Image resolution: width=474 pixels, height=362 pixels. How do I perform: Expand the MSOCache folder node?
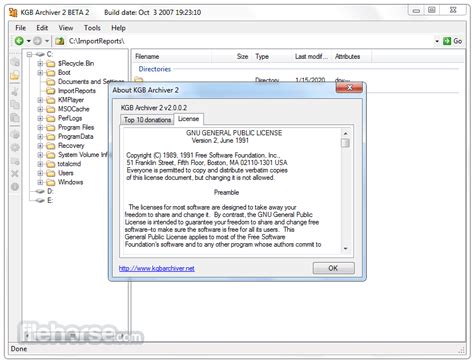click(x=40, y=109)
